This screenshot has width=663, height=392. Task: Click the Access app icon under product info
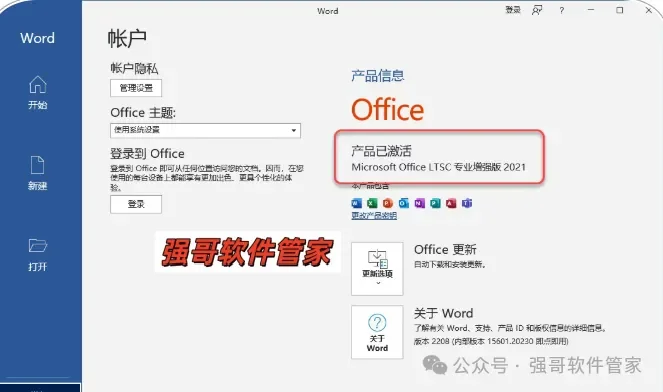point(451,203)
